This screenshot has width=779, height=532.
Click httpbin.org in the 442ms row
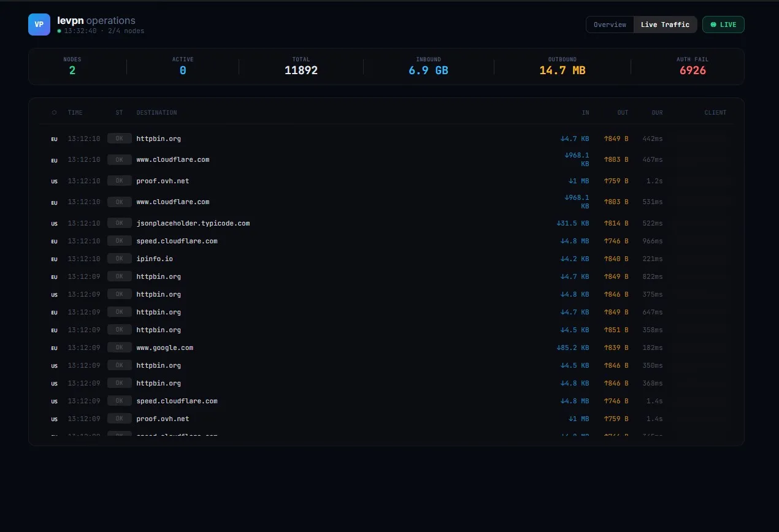tap(159, 139)
